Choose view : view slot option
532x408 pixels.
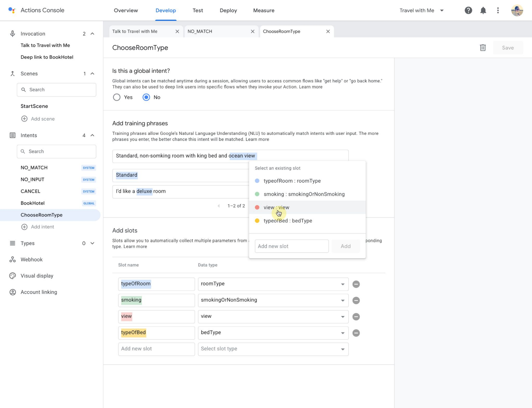[x=307, y=207]
